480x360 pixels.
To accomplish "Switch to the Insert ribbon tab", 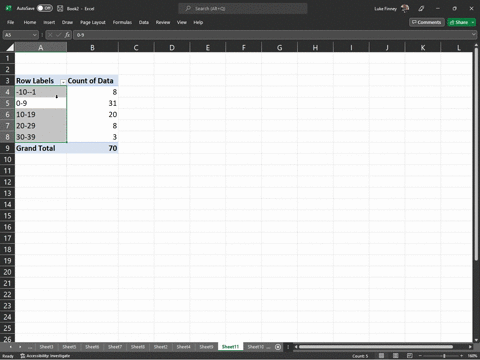I will [x=49, y=22].
